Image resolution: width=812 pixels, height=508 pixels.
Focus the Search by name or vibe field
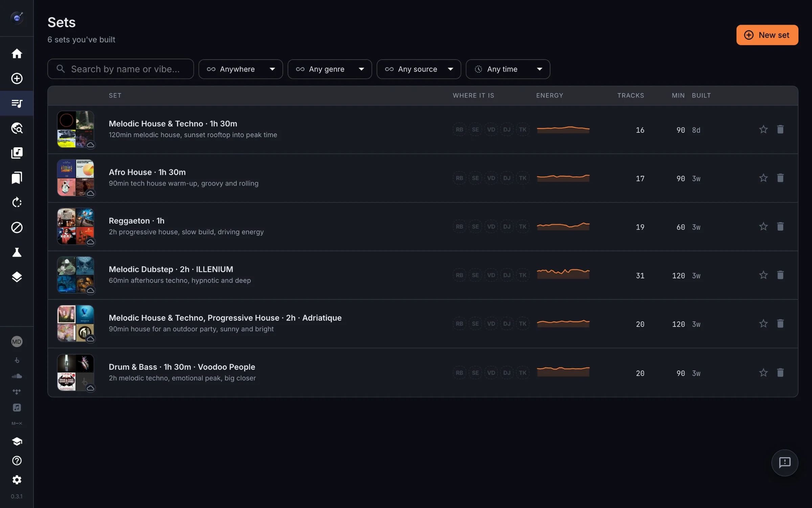(x=120, y=69)
